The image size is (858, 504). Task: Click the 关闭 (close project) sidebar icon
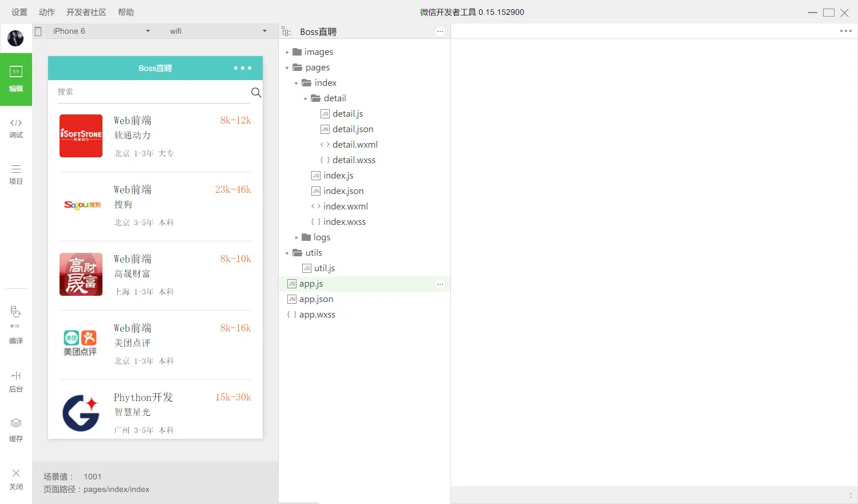pos(16,479)
